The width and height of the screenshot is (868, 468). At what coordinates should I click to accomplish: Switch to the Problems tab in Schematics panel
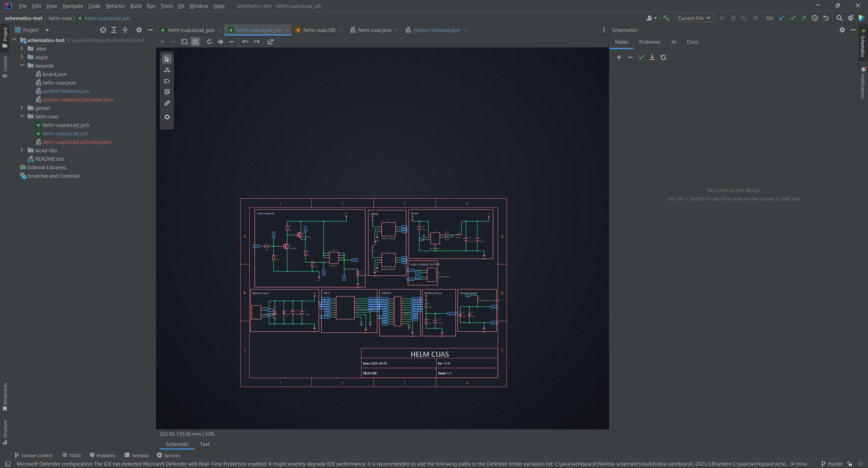[649, 42]
